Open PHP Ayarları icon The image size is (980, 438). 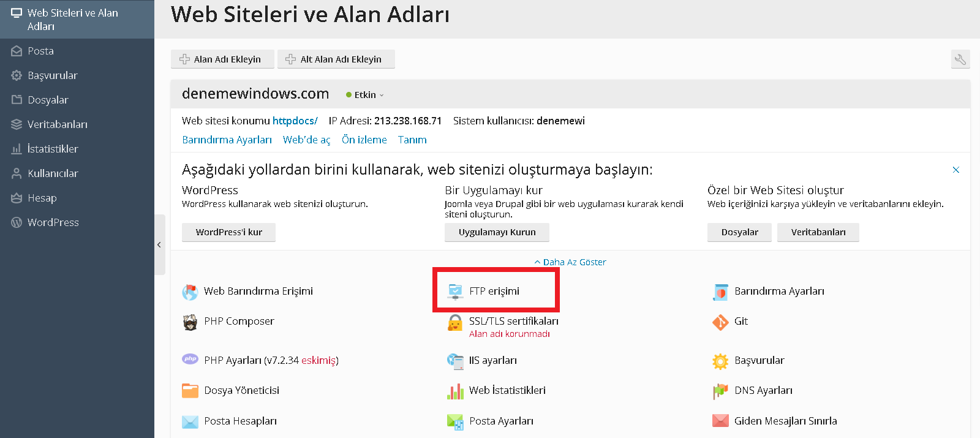coord(190,360)
